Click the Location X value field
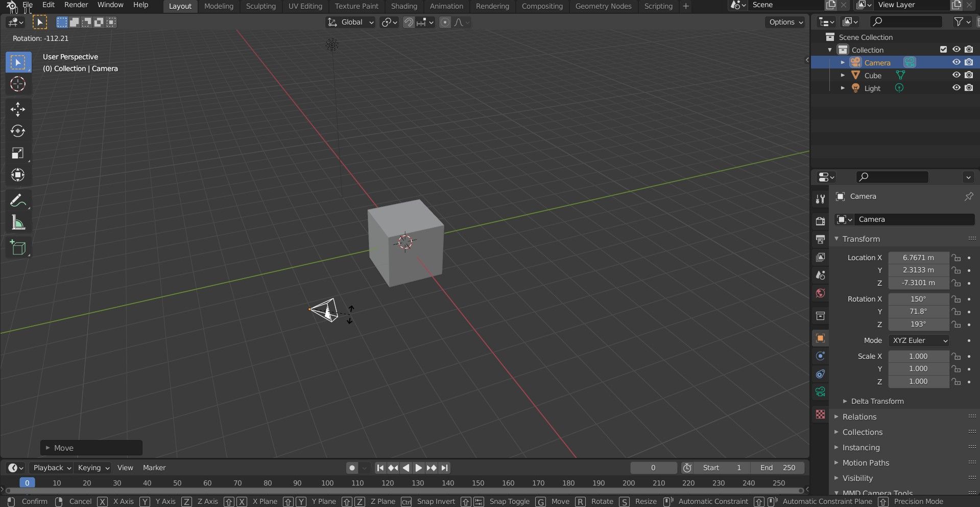980x507 pixels. pos(918,258)
